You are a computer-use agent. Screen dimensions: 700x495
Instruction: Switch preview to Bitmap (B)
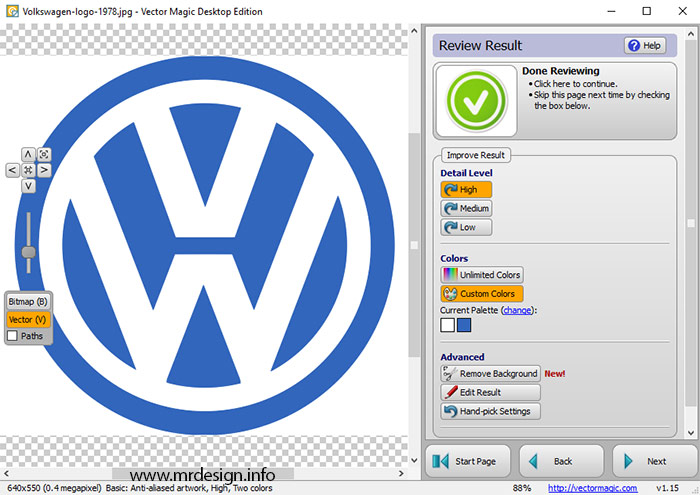click(28, 301)
